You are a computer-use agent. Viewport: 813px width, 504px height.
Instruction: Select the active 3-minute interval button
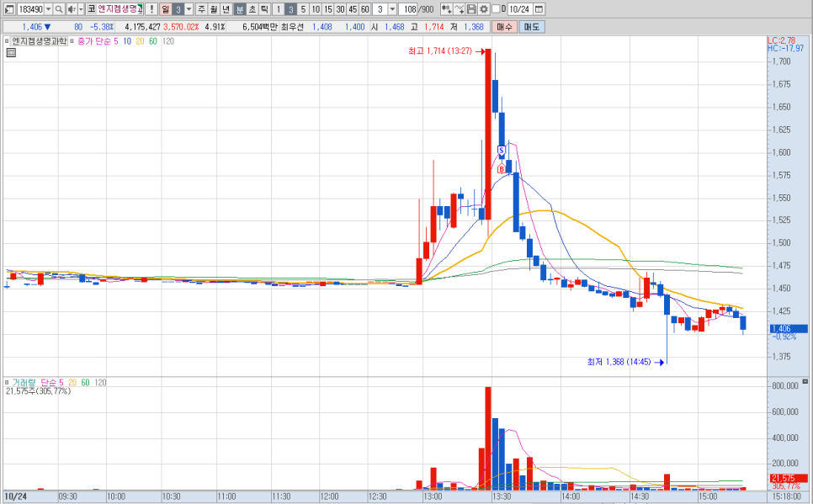coord(291,9)
